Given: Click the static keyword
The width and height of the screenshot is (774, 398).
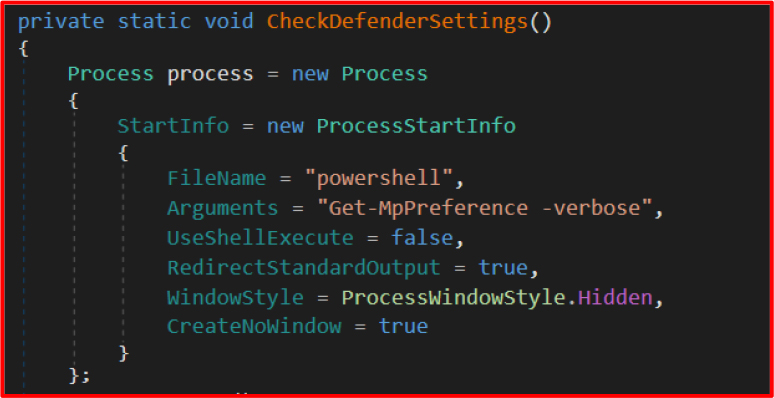Looking at the screenshot, I should [155, 22].
